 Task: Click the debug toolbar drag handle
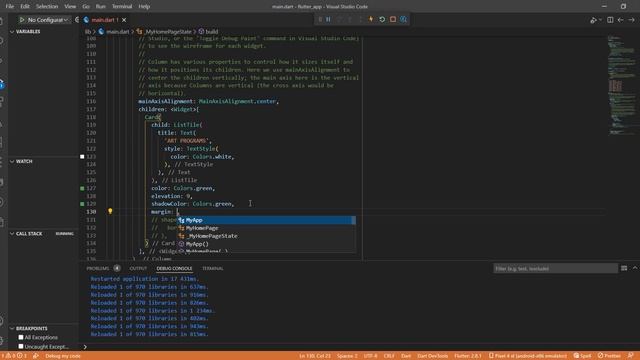point(320,19)
